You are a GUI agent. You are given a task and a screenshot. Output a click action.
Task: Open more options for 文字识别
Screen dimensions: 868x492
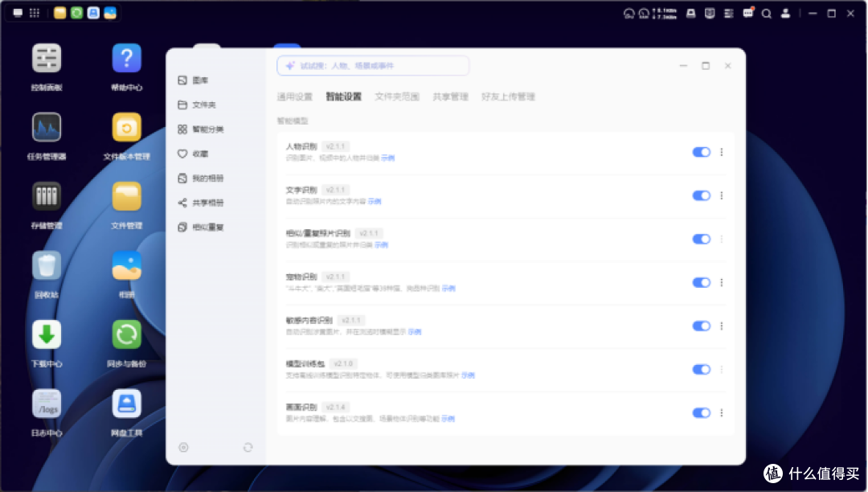pos(722,195)
